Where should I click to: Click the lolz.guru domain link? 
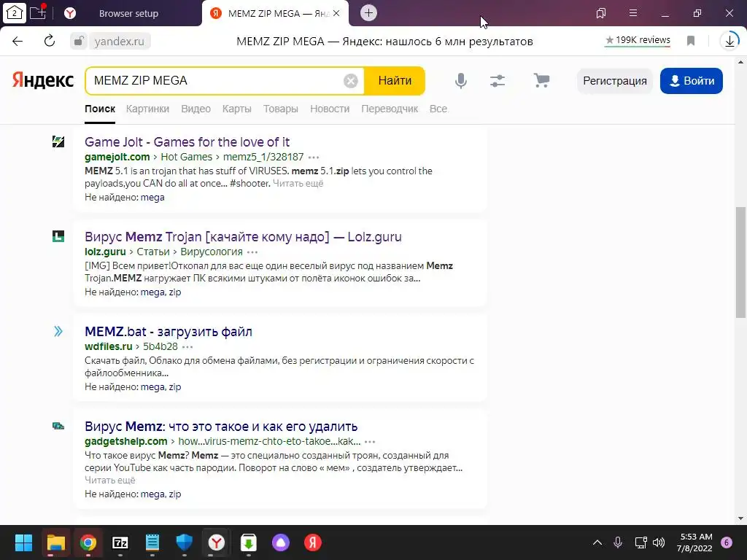point(105,252)
